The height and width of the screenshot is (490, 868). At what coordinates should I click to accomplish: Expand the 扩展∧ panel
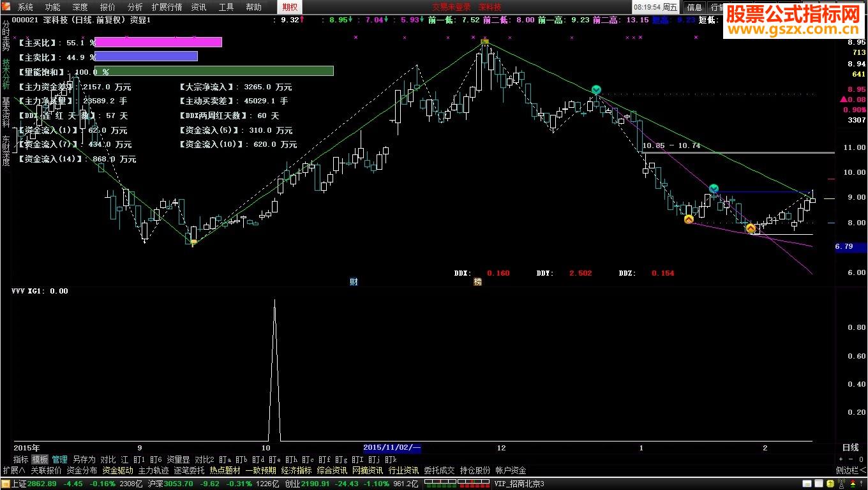13,470
